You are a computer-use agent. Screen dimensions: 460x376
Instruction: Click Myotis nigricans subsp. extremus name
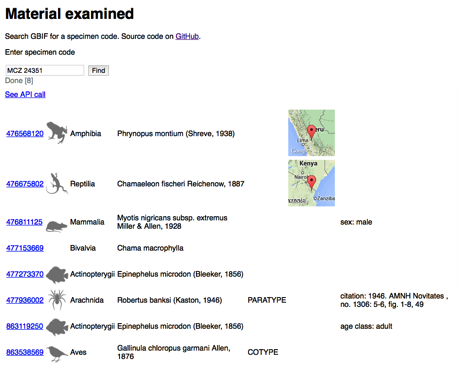172,222
